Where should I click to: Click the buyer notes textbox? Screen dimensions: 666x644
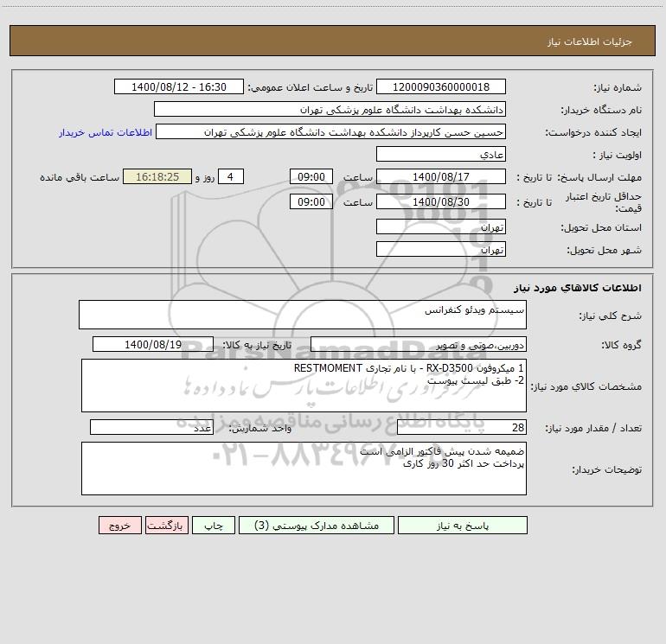(x=304, y=469)
